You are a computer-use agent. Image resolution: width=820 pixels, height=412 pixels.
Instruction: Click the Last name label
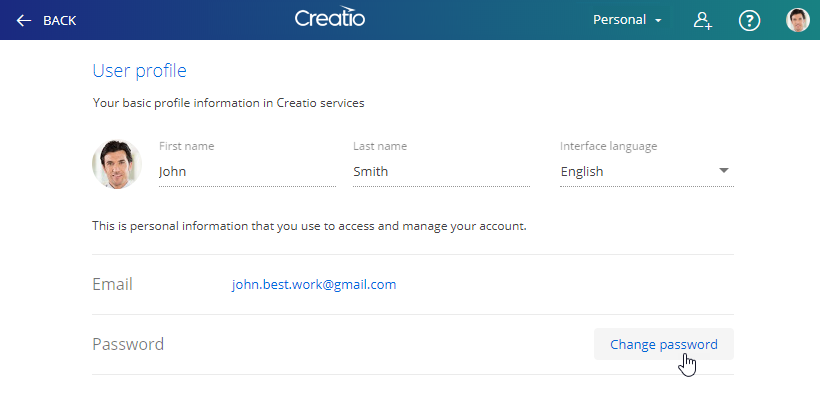pos(380,146)
